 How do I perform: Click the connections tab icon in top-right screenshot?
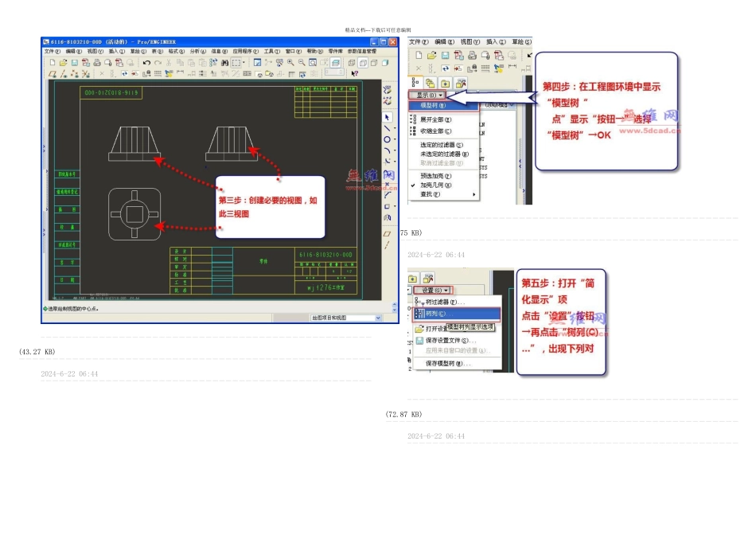click(x=461, y=83)
